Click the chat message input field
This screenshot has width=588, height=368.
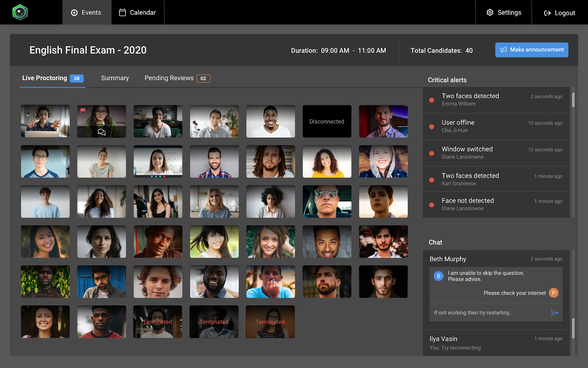click(x=489, y=313)
